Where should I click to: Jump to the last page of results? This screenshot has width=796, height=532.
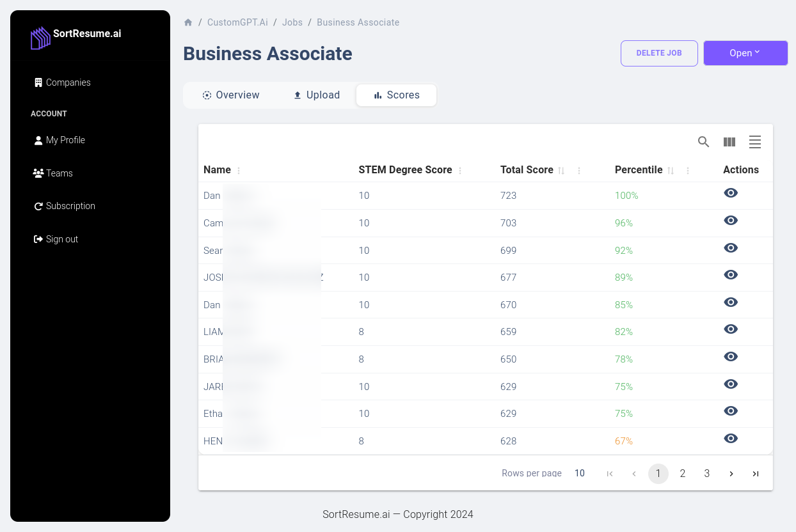click(756, 473)
